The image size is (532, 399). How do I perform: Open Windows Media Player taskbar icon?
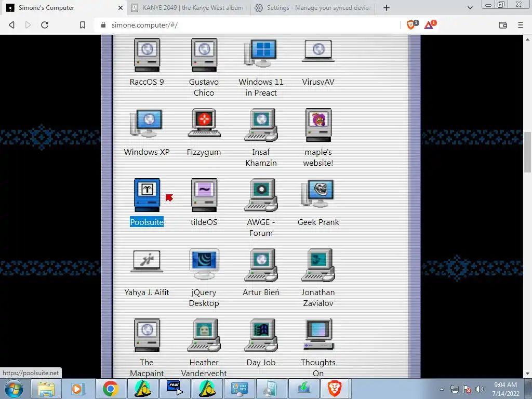(x=78, y=389)
